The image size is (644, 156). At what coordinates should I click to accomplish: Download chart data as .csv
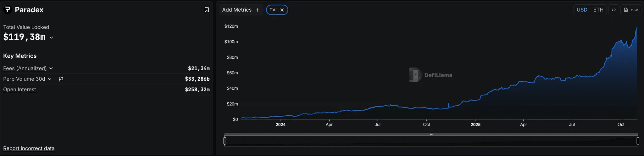click(631, 10)
